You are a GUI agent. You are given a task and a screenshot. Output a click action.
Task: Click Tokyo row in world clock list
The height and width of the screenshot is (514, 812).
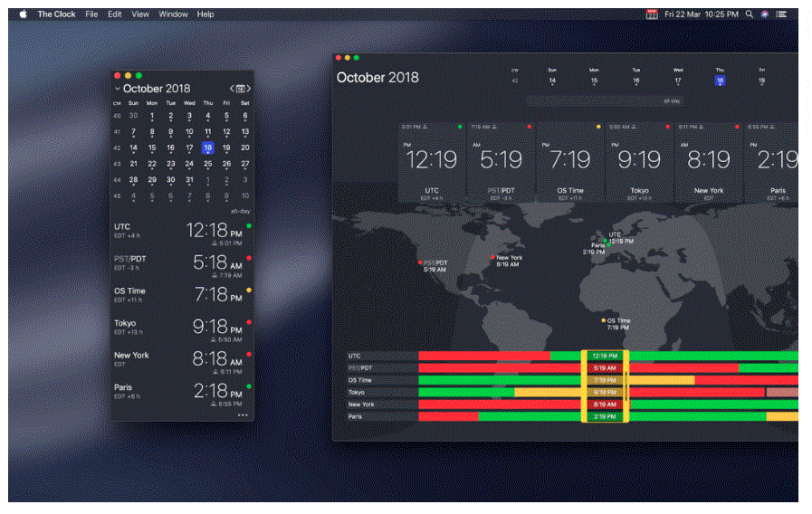click(x=182, y=328)
